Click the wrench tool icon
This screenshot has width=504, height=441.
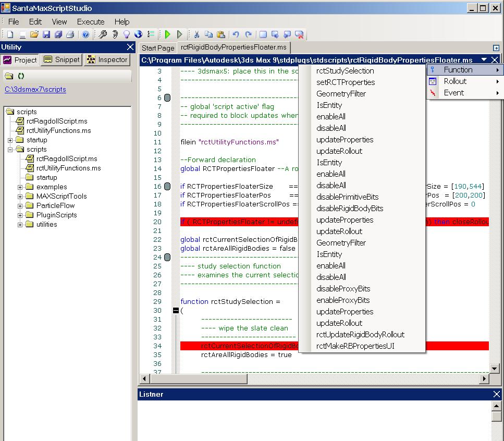click(103, 34)
